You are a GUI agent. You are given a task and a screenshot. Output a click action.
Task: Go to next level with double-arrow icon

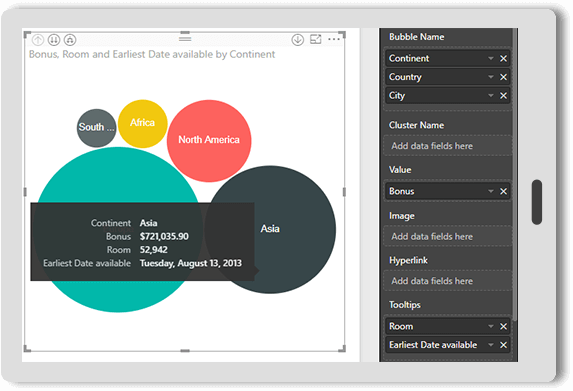pos(54,39)
